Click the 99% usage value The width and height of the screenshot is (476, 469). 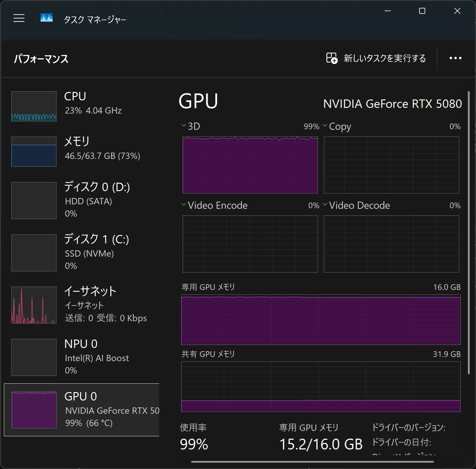click(x=194, y=444)
